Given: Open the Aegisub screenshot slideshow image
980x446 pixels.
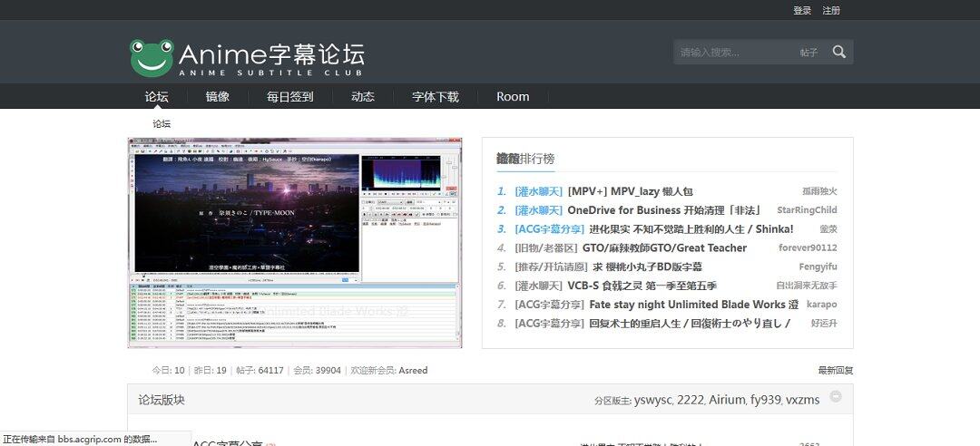Looking at the screenshot, I should 295,243.
